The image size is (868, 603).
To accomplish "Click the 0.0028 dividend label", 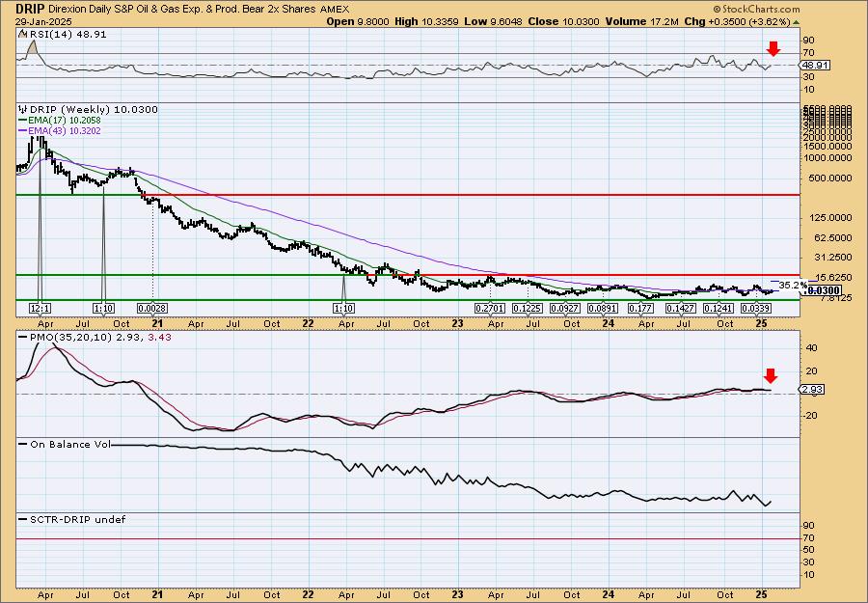I will coord(152,309).
